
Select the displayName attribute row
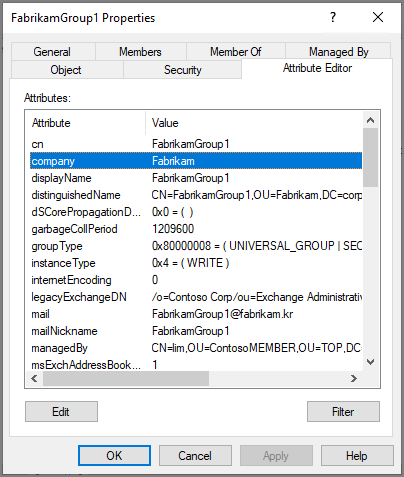tap(196, 178)
